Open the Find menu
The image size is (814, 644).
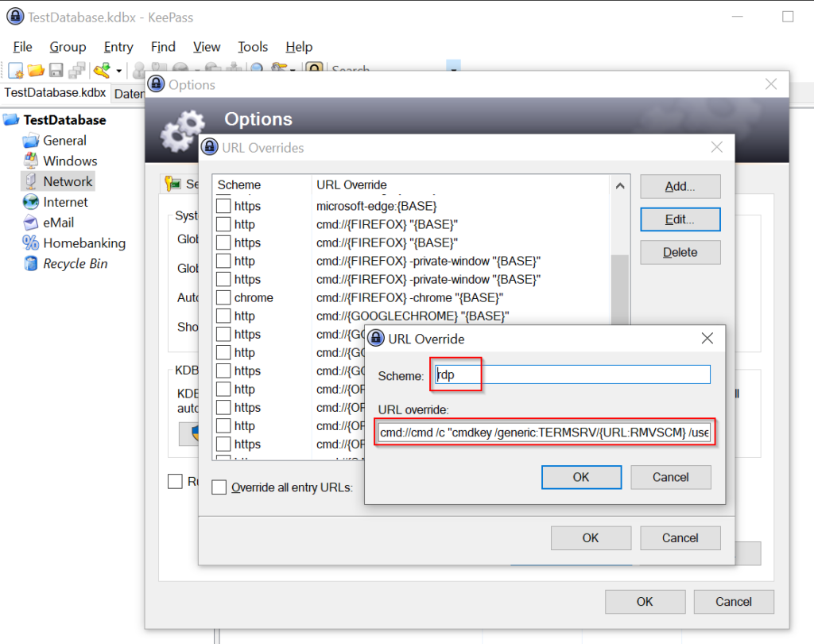tap(163, 47)
